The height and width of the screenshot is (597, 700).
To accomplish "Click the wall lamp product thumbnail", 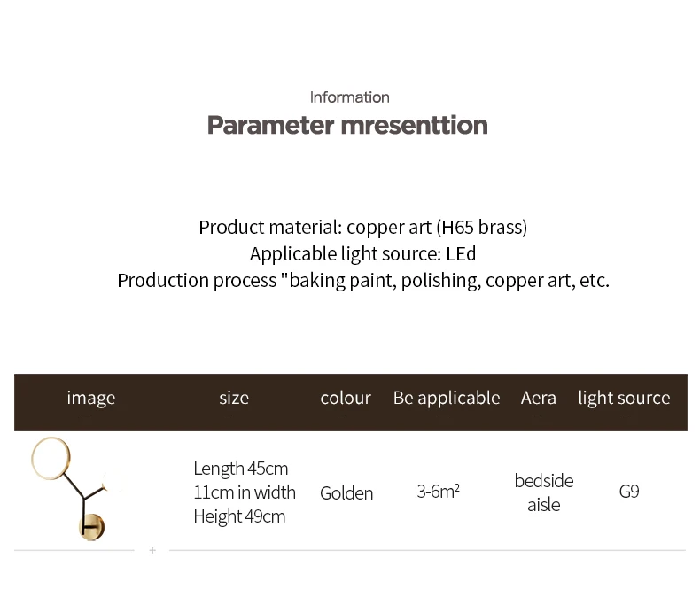I will coord(72,489).
